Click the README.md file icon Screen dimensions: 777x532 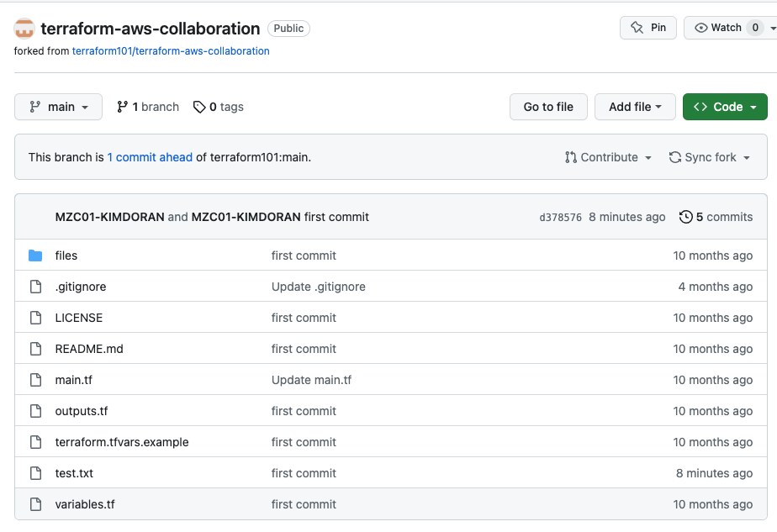click(35, 349)
